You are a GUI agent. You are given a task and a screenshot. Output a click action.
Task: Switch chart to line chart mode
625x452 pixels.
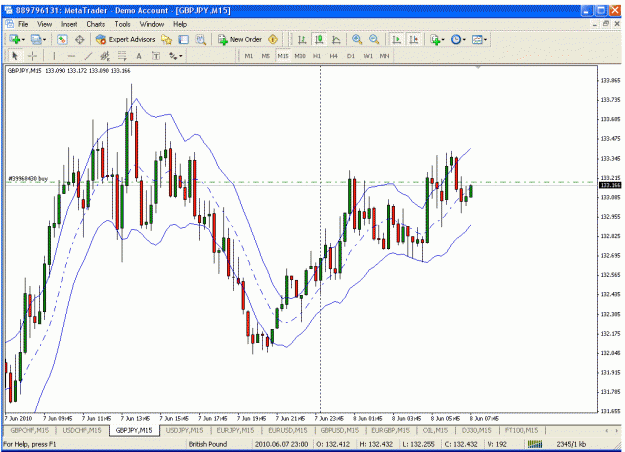pyautogui.click(x=336, y=39)
